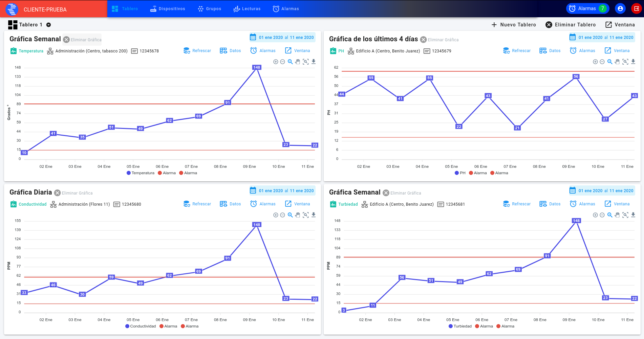Toggle Turbiedad series in chart legend
644x339 pixels.
click(460, 326)
